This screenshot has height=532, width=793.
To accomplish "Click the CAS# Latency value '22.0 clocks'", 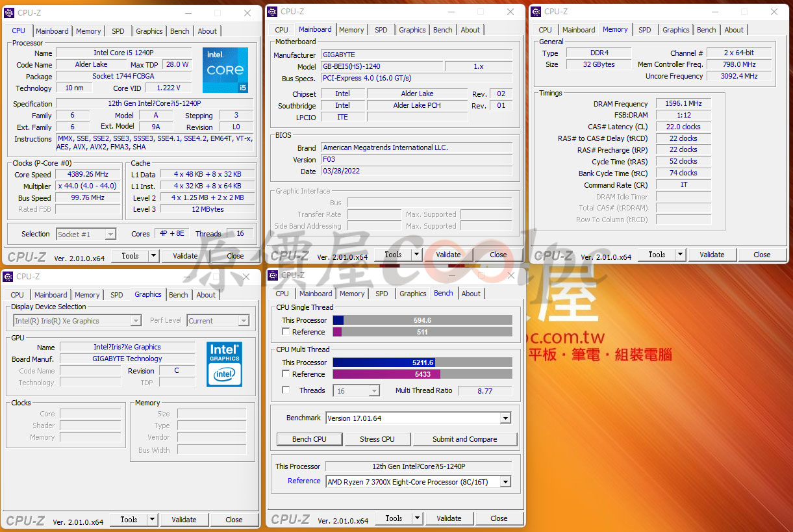I will pos(683,127).
